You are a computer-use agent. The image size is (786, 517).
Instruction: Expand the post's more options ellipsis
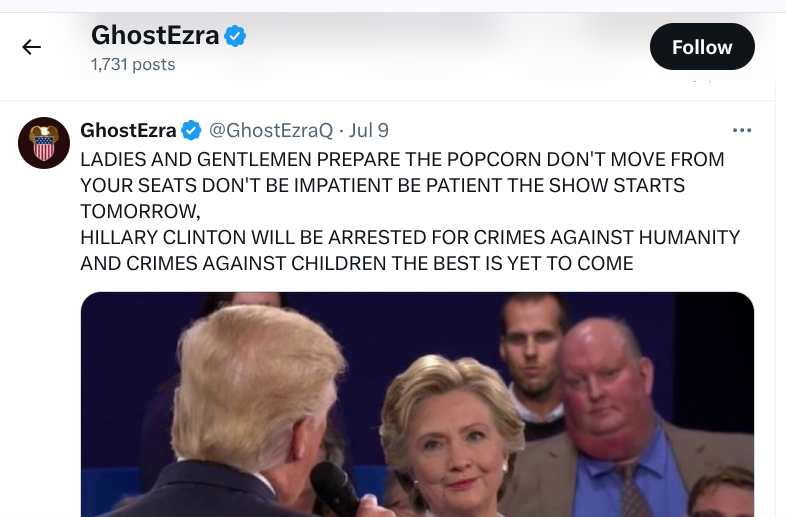coord(741,130)
